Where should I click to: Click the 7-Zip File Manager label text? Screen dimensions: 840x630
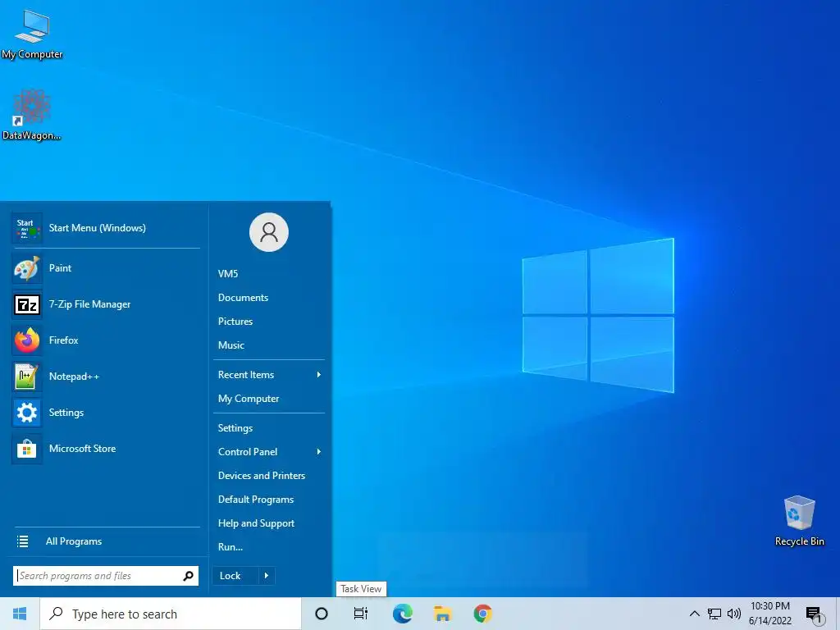pos(90,304)
